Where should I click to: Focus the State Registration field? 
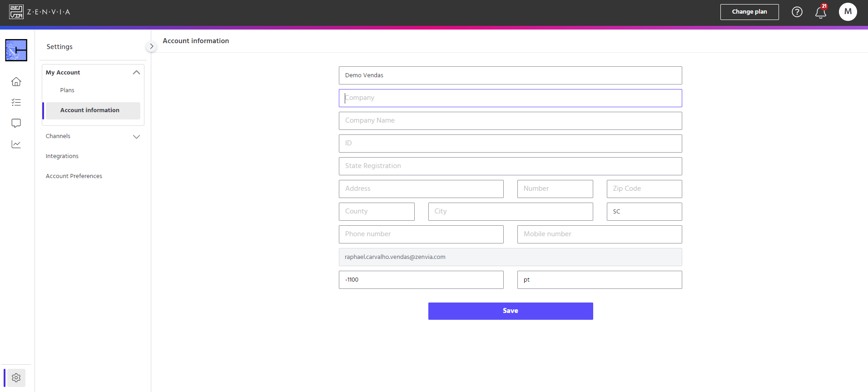coord(511,166)
